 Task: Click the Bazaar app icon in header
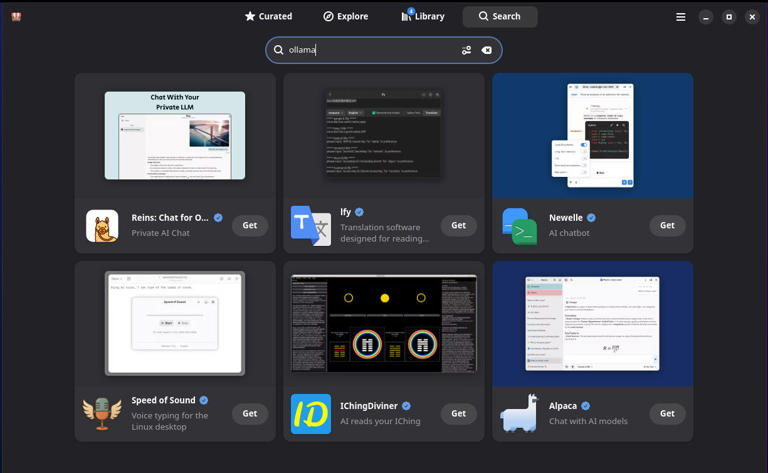(x=16, y=17)
